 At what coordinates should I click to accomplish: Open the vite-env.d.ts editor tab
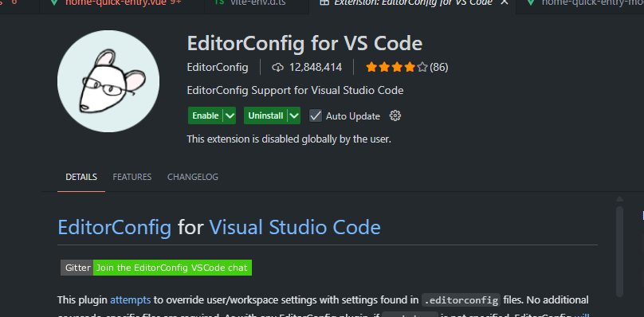(257, 3)
